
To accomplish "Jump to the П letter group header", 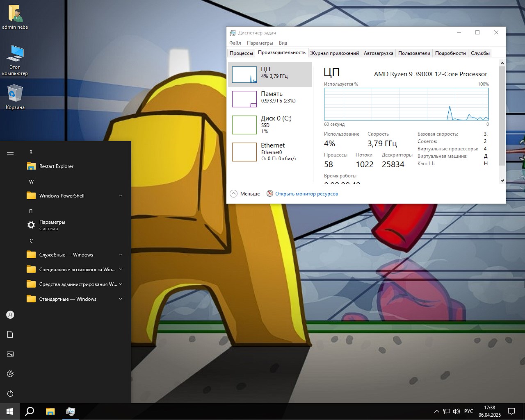I will tap(31, 211).
